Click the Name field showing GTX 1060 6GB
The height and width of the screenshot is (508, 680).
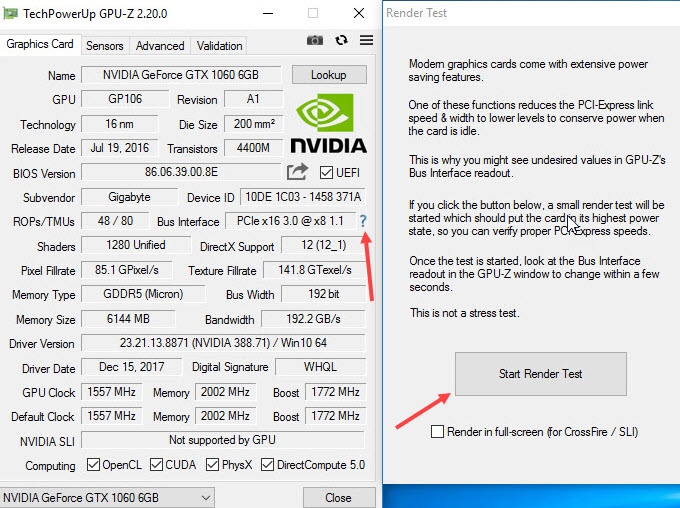(x=181, y=75)
